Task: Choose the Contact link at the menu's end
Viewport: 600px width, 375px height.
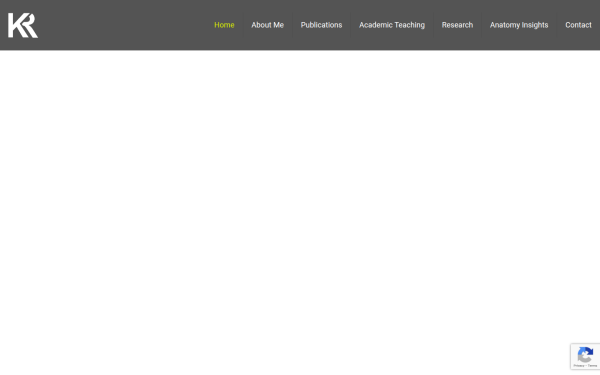Action: pyautogui.click(x=578, y=25)
